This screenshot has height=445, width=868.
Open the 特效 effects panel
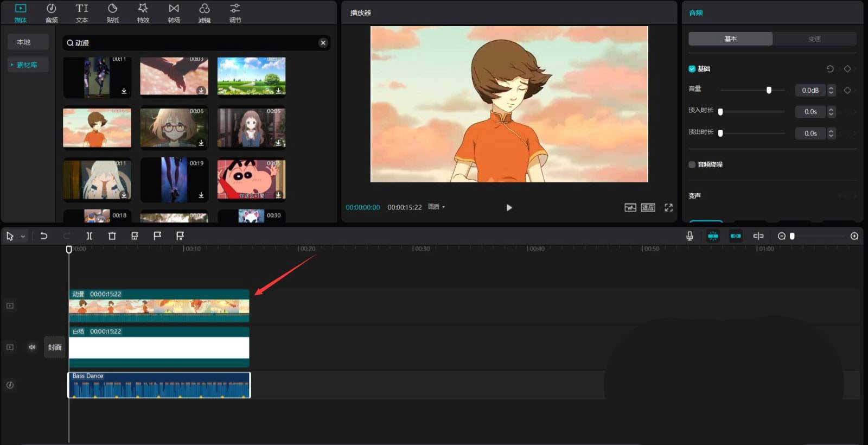(143, 12)
